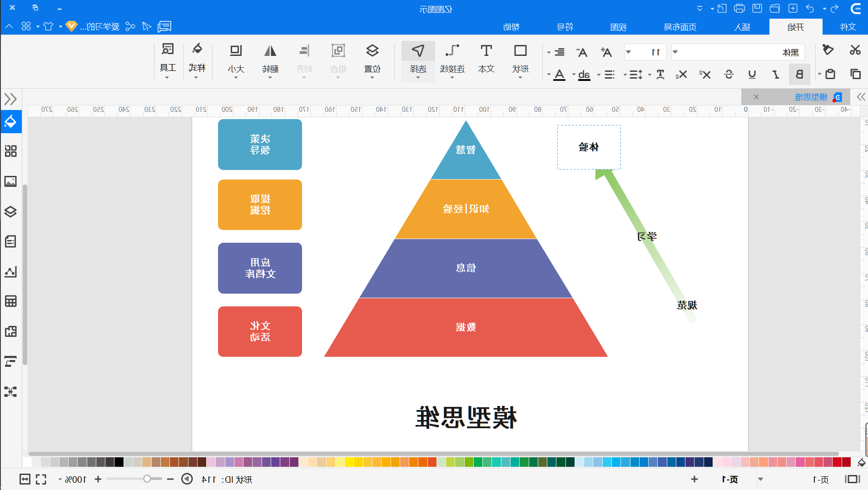This screenshot has height=490, width=868.
Task: Switch to the 插入 Insert tab
Action: tap(742, 27)
